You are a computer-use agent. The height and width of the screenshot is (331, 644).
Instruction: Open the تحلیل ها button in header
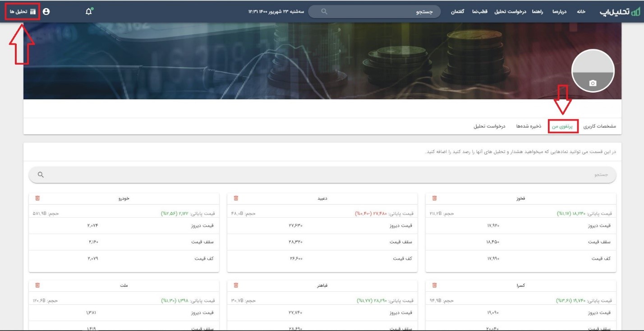23,11
